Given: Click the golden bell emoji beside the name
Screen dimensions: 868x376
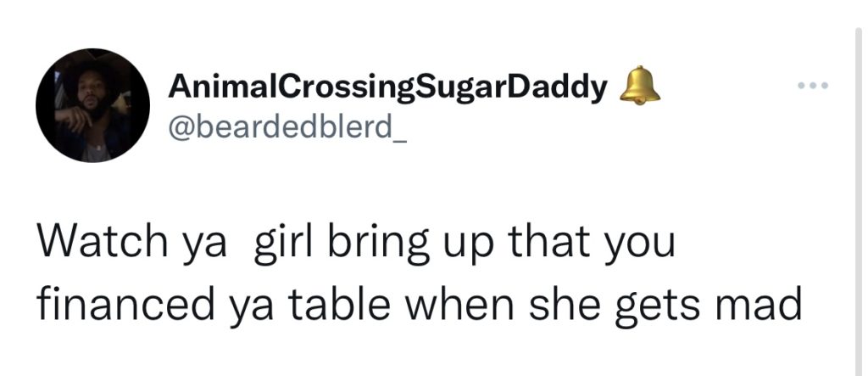Looking at the screenshot, I should click(x=641, y=87).
